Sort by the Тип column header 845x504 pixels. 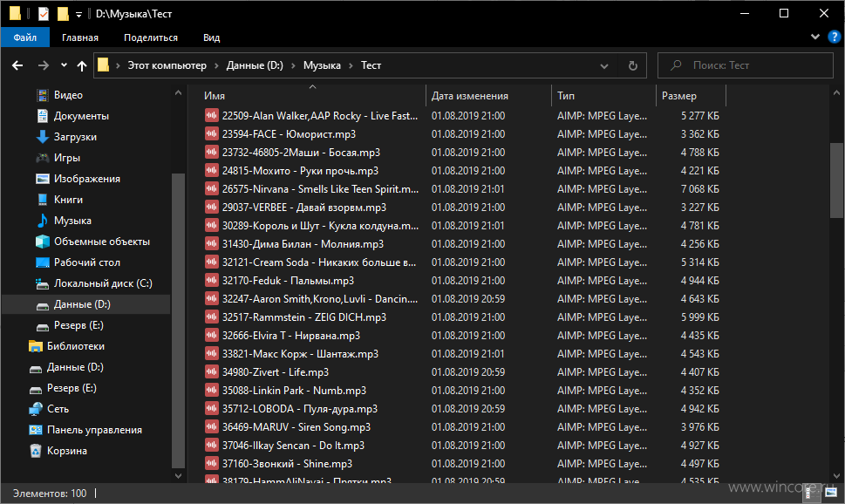coord(603,96)
